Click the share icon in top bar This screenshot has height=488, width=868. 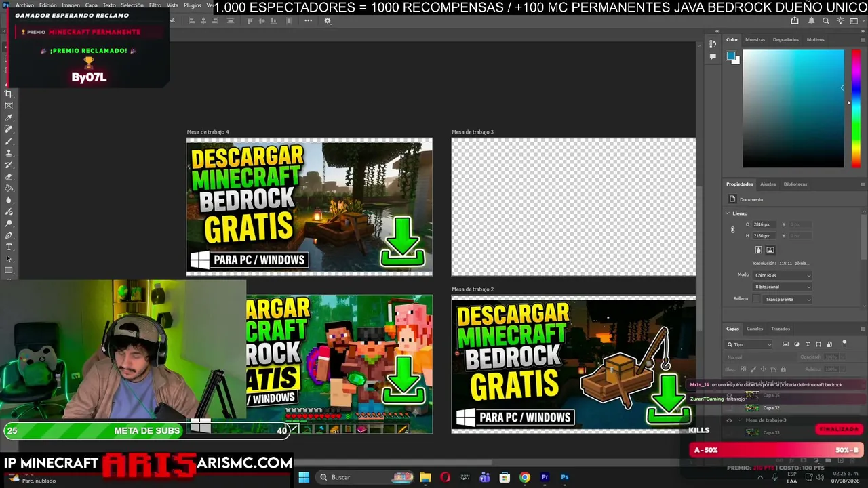tap(795, 21)
